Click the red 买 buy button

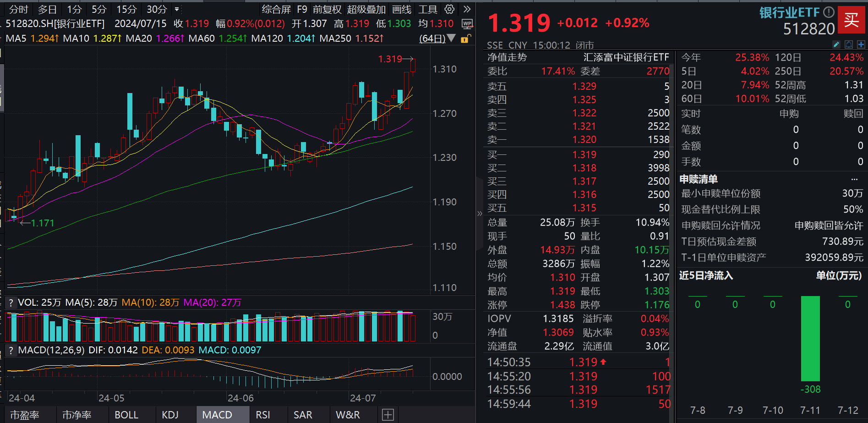coord(851,20)
